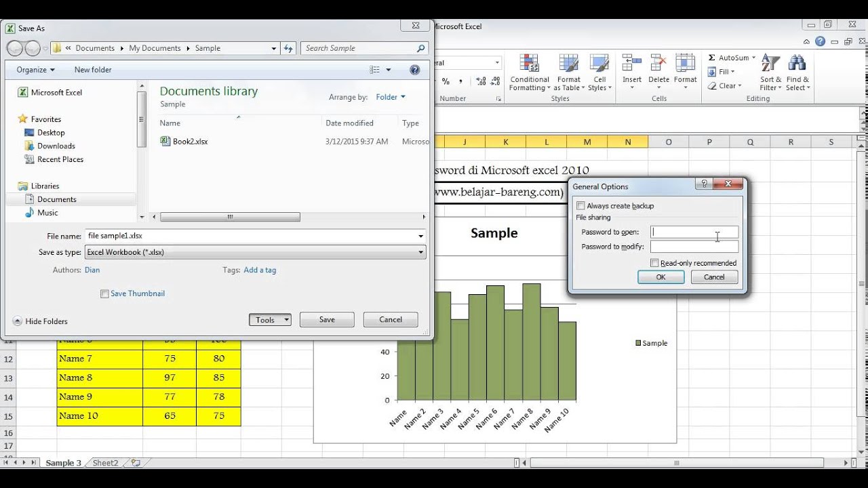Screen dimensions: 868x488
Task: Click the Forward arrow in Save As dialog
Action: (33, 48)
